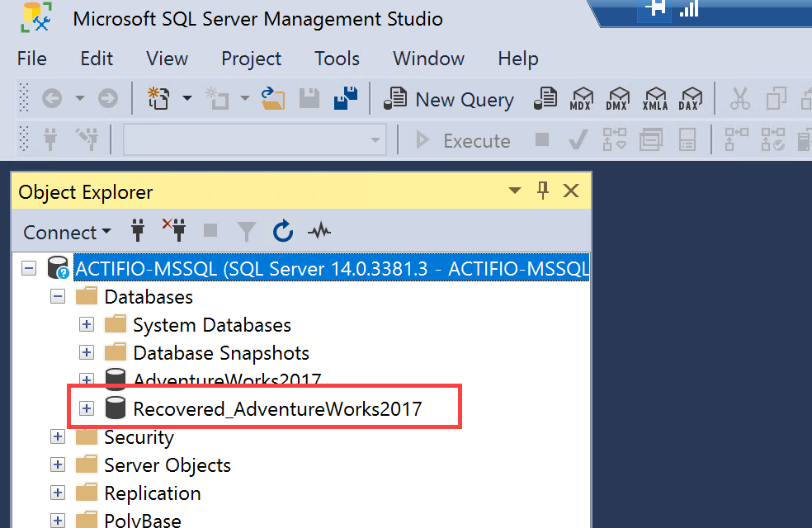Image resolution: width=812 pixels, height=528 pixels.
Task: Click the DMX query icon
Action: coord(618,98)
